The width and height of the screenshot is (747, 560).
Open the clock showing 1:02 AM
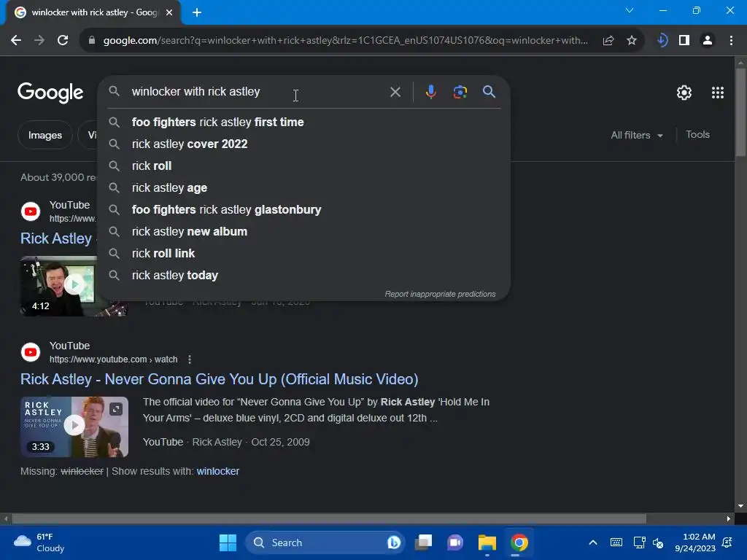pos(695,542)
